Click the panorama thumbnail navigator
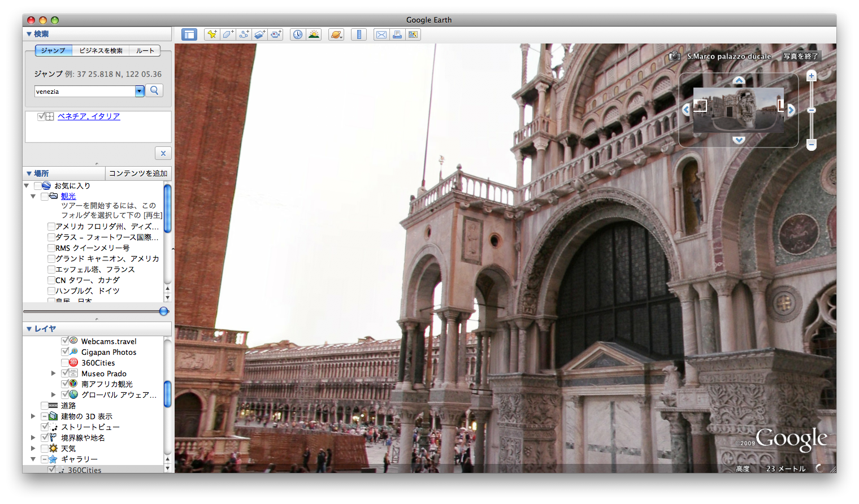This screenshot has height=504, width=859. pos(739,110)
